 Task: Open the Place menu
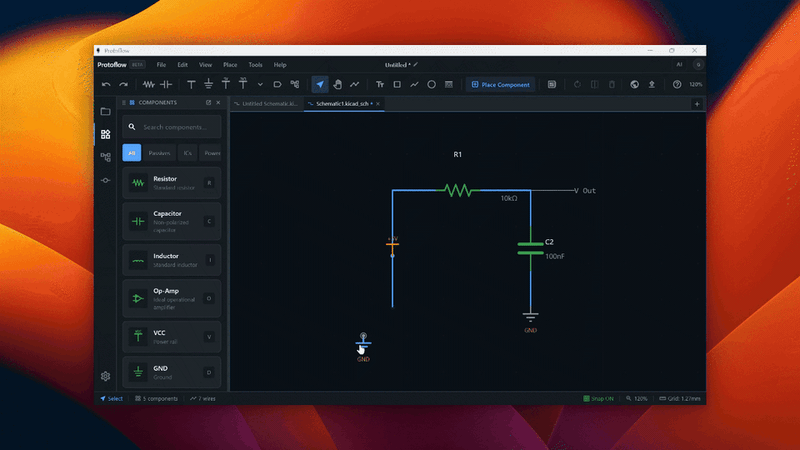[x=230, y=65]
